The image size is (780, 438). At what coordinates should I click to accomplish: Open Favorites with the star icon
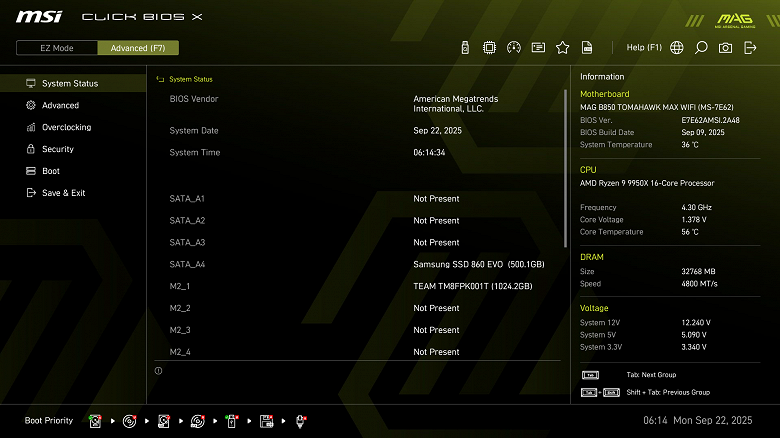[562, 48]
